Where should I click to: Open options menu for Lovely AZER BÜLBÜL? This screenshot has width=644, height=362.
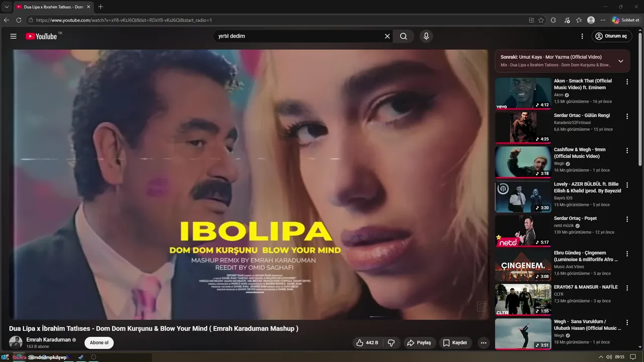[x=627, y=185]
